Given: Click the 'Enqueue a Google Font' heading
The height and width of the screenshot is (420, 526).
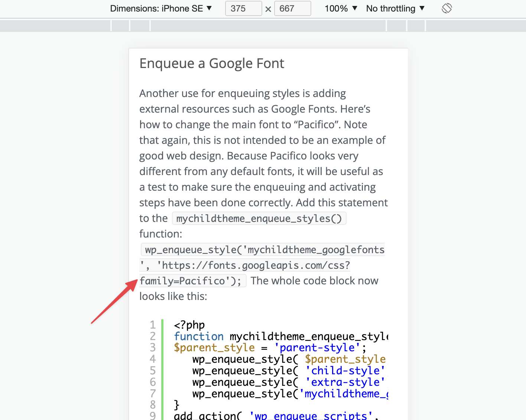Looking at the screenshot, I should (x=212, y=64).
